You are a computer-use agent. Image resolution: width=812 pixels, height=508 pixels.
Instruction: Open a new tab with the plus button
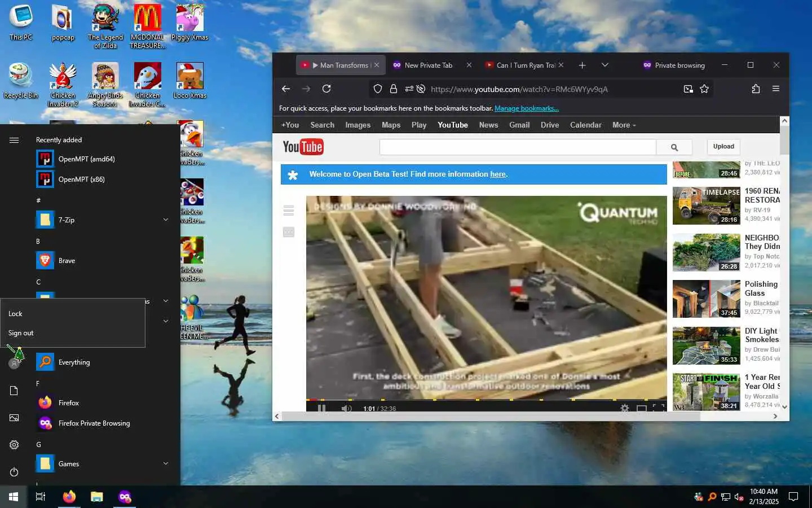tap(582, 65)
